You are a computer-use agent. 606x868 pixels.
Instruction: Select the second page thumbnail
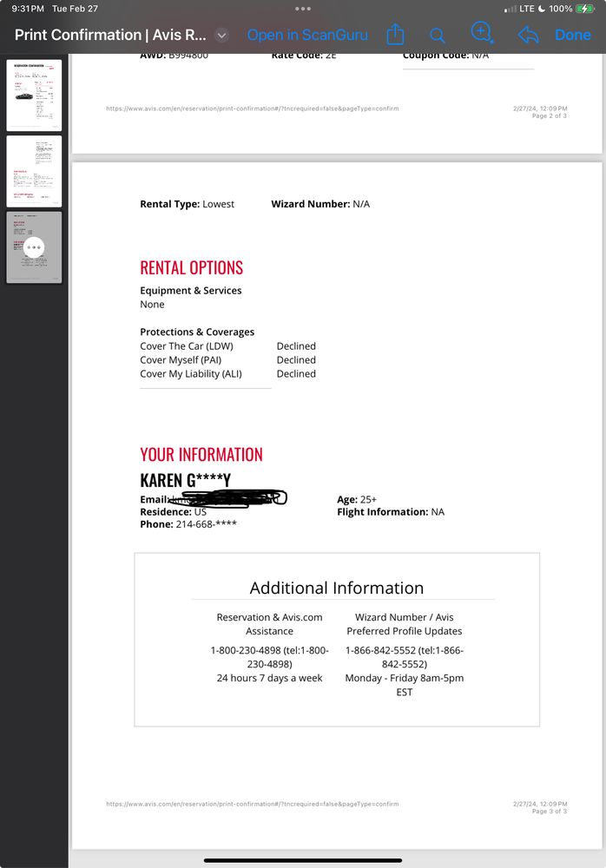tap(34, 171)
